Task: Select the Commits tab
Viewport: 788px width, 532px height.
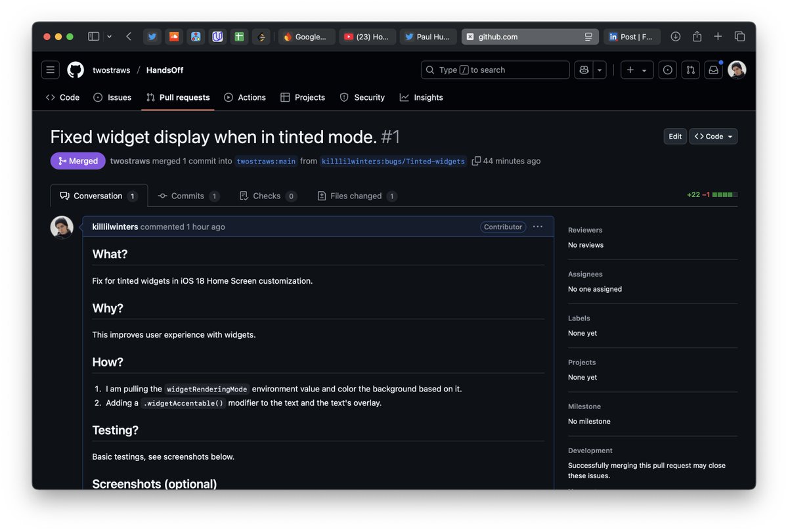Action: pyautogui.click(x=188, y=196)
